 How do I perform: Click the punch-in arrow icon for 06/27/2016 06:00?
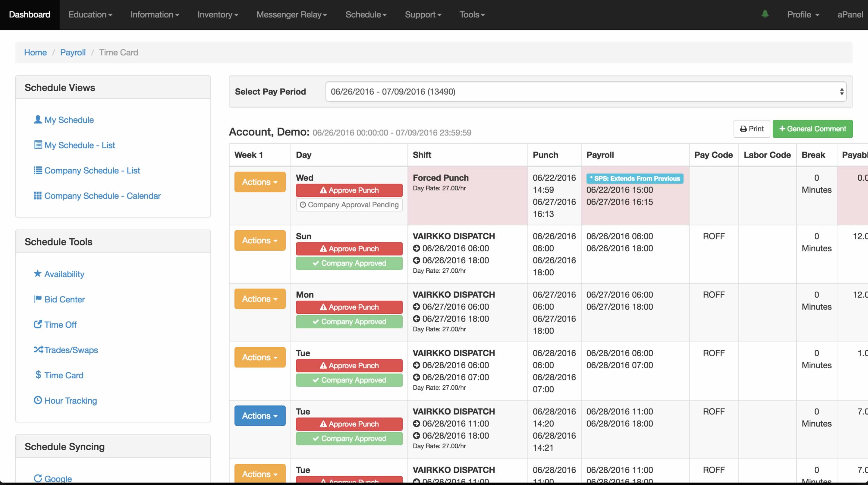417,307
